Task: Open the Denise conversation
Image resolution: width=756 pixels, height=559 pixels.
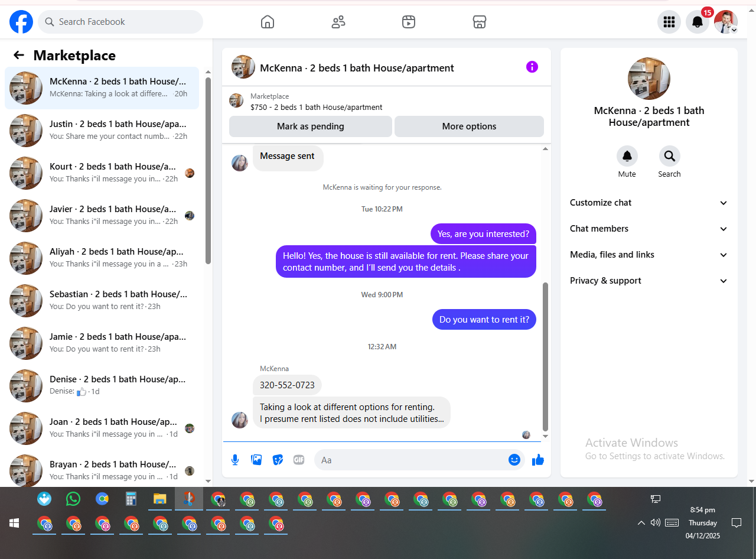Action: (x=102, y=386)
